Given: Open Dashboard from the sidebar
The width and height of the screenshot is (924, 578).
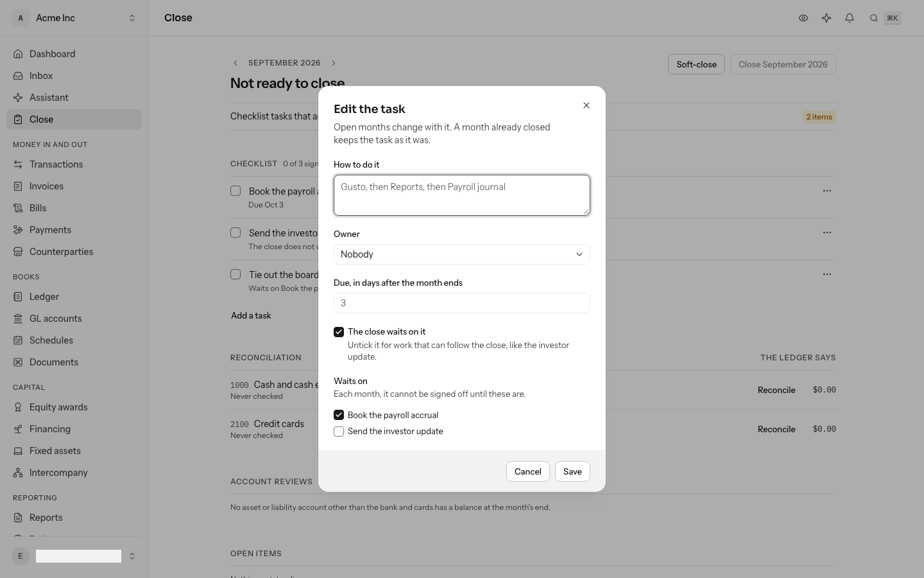Looking at the screenshot, I should pos(74,54).
